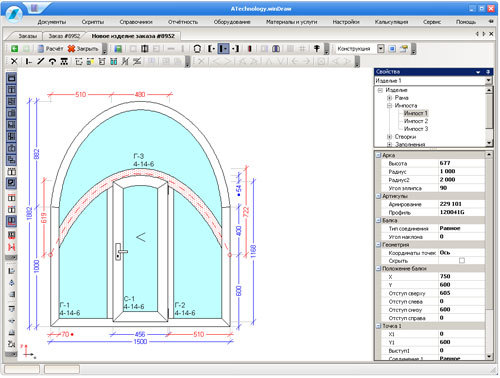The image size is (500, 378).
Task: Click the properties grid vertical scrollbar
Action: (x=489, y=255)
